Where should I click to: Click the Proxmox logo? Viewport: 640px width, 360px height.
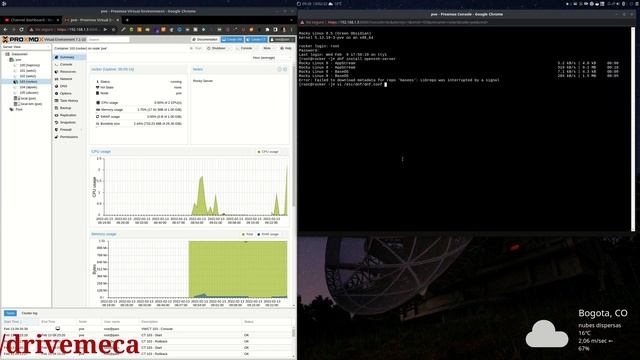(23, 40)
